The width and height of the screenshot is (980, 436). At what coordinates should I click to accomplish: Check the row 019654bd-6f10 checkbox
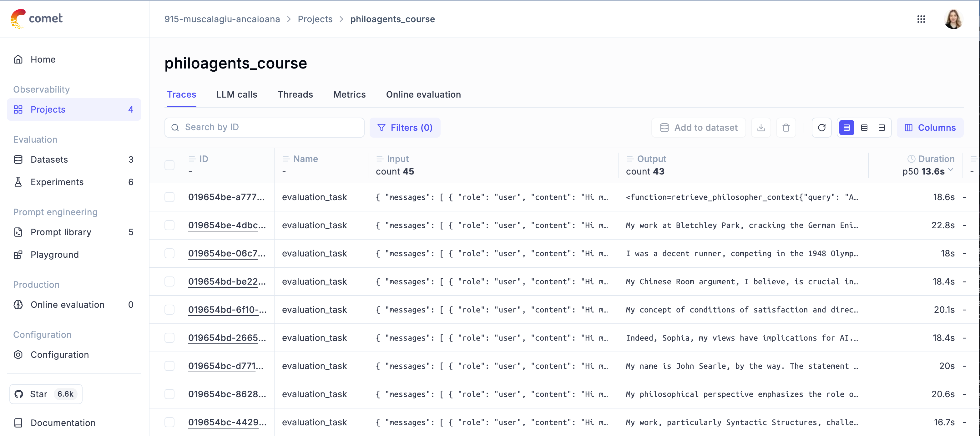pos(169,310)
